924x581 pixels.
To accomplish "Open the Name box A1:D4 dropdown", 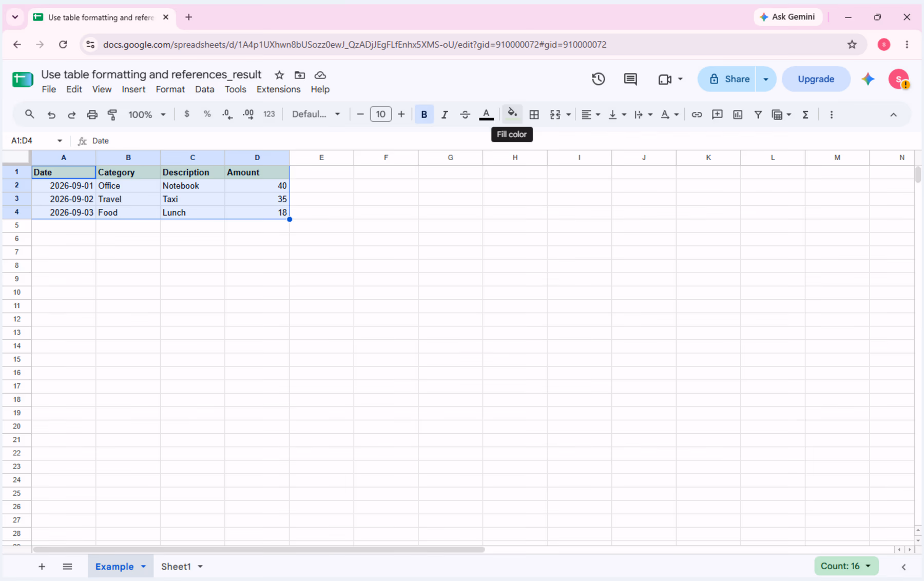I will 60,140.
